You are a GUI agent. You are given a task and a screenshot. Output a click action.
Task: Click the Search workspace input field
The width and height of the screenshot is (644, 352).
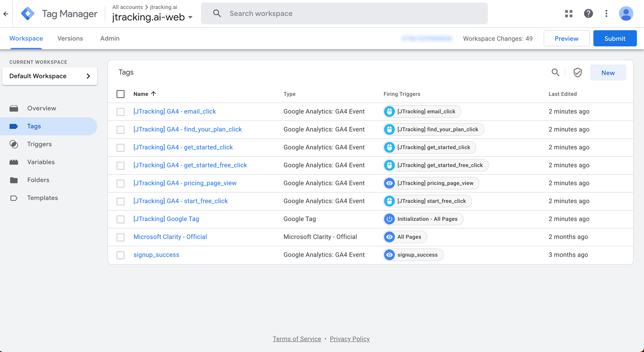click(344, 13)
